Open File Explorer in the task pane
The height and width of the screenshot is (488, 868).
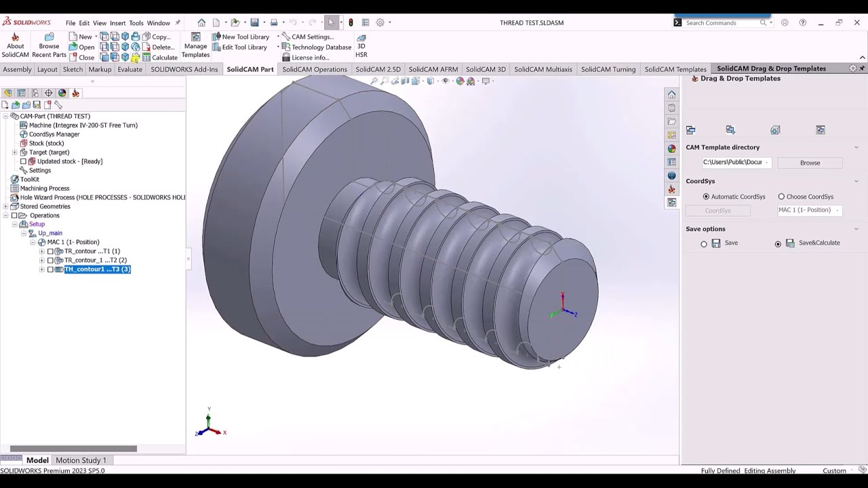point(671,121)
